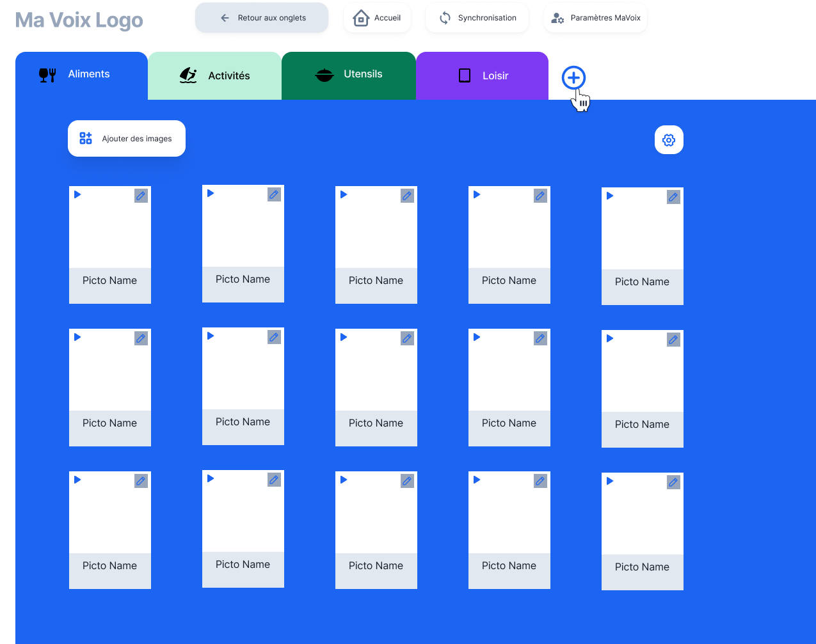Edit the second picto in the first row
The width and height of the screenshot is (816, 644).
pyautogui.click(x=275, y=194)
